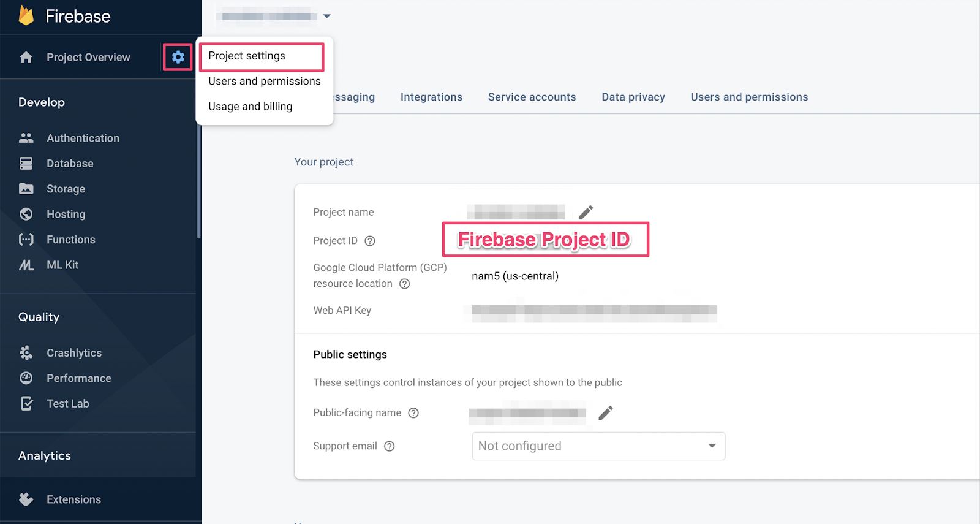This screenshot has height=524, width=980.
Task: Navigate to Crashlytics in sidebar
Action: (74, 353)
